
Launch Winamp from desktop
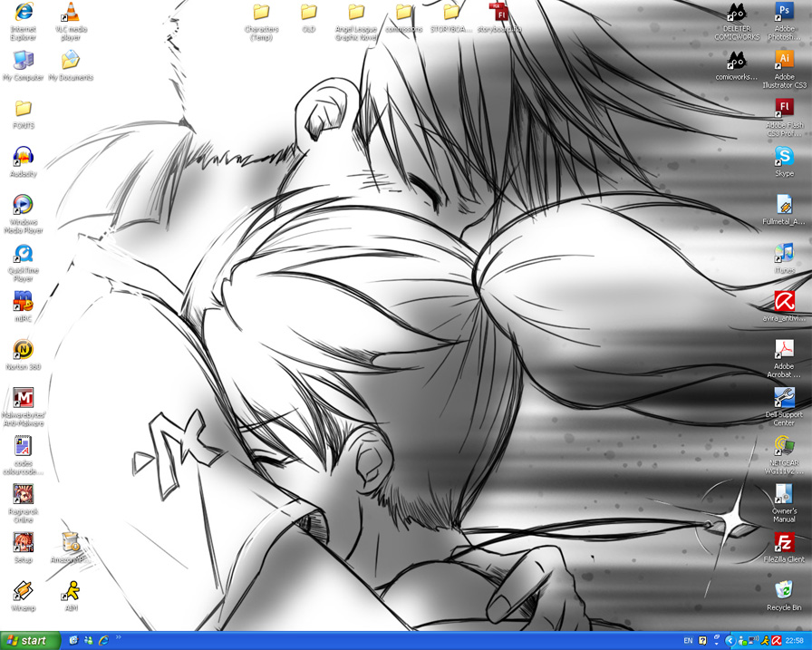pyautogui.click(x=24, y=597)
